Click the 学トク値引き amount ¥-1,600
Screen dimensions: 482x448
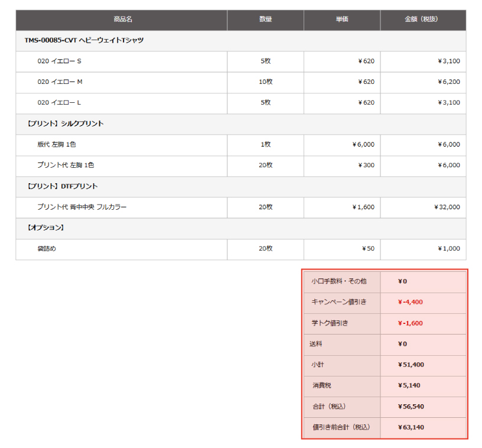411,323
